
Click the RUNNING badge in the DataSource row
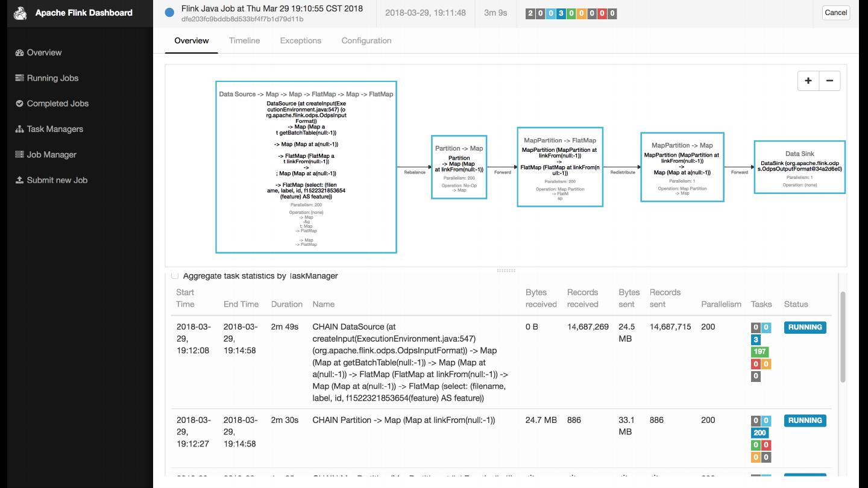pyautogui.click(x=805, y=328)
